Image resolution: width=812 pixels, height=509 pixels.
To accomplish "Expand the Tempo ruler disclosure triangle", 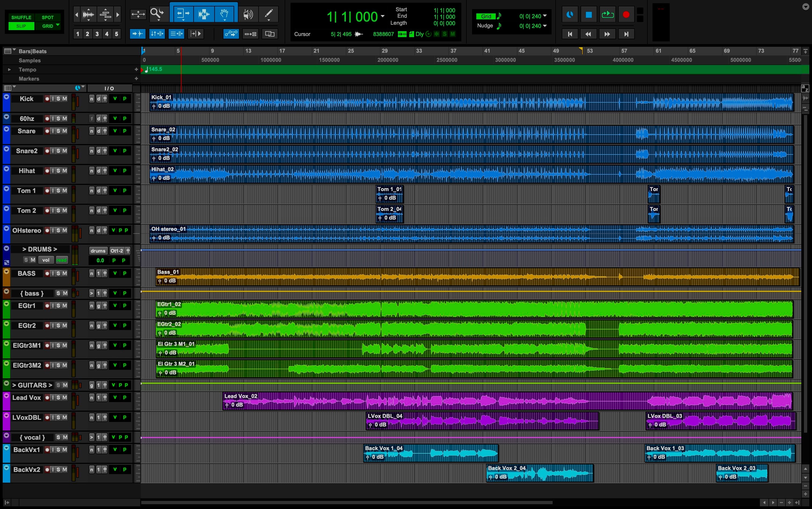I will tap(9, 70).
